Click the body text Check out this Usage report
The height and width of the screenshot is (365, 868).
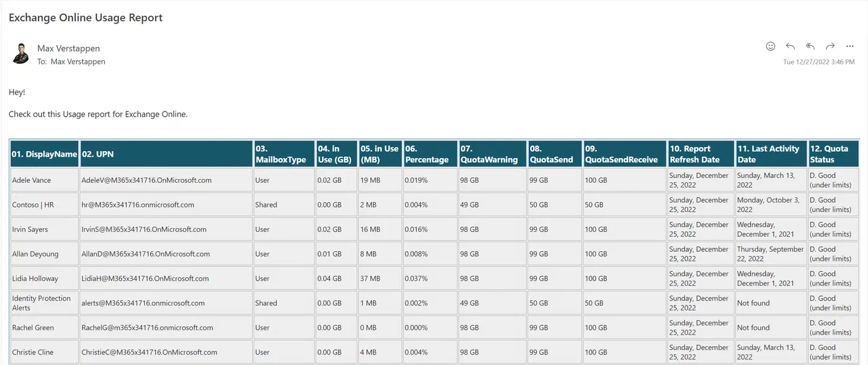[x=98, y=114]
